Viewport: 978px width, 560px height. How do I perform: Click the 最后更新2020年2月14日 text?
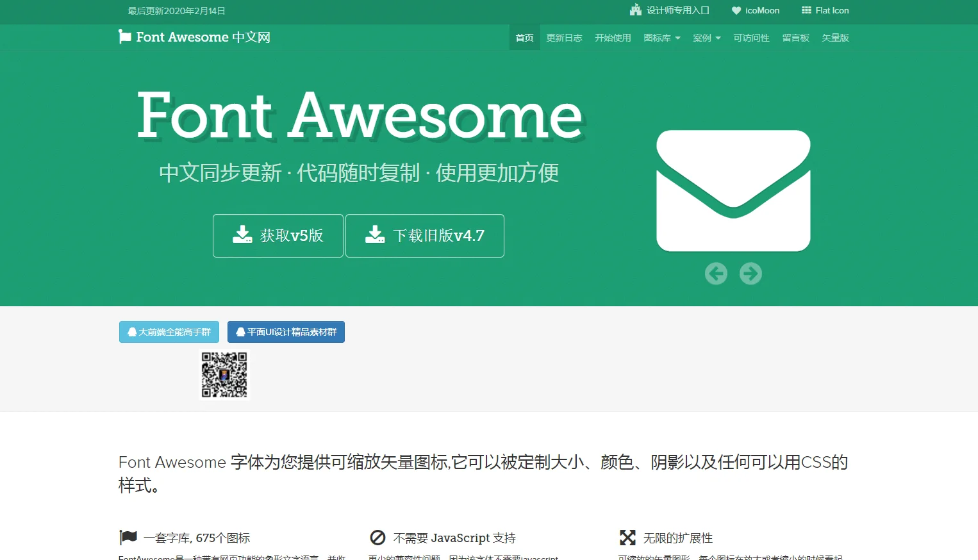(x=176, y=11)
